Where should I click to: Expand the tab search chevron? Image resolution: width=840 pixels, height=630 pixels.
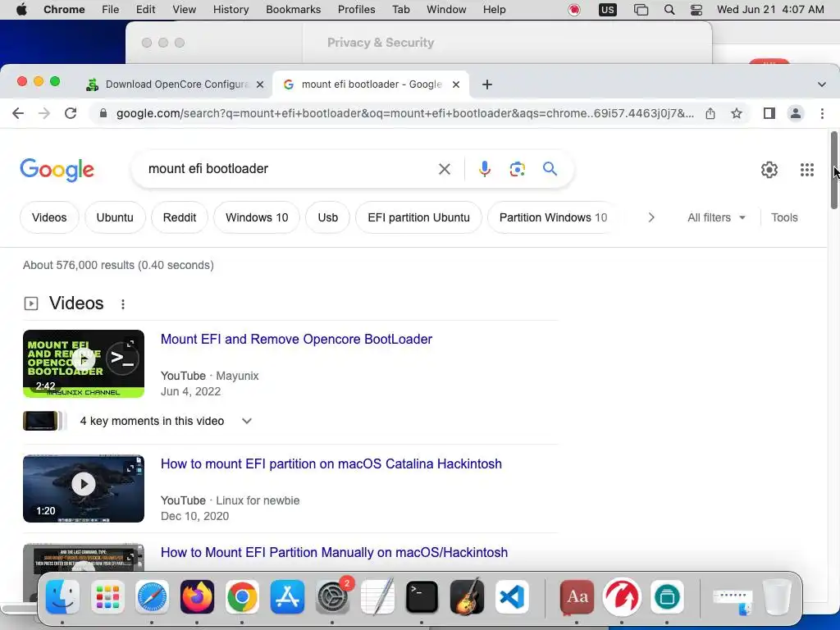pos(821,84)
